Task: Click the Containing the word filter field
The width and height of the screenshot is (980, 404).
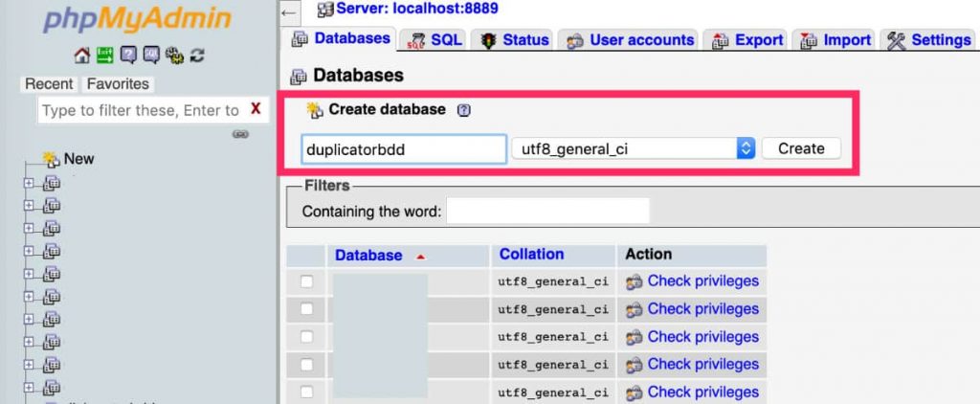Action: pyautogui.click(x=548, y=212)
